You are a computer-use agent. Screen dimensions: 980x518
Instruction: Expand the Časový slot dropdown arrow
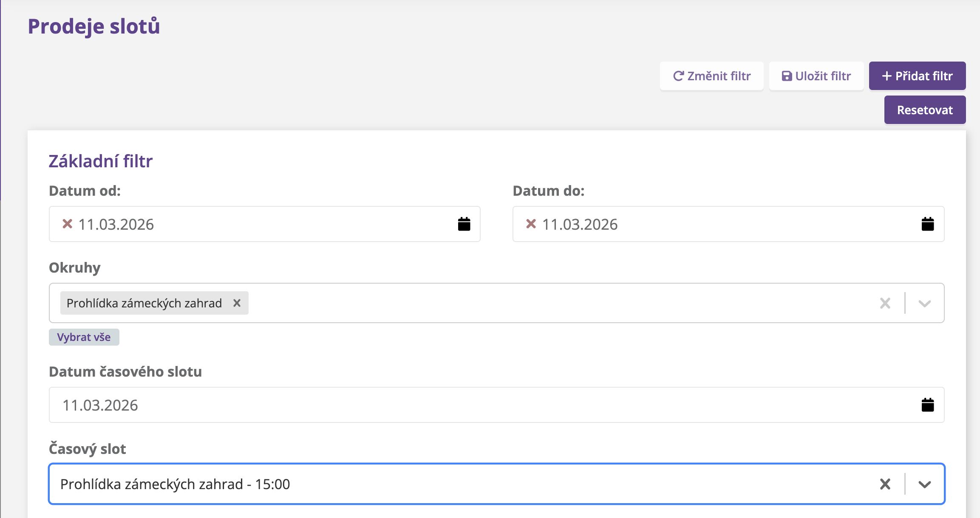[x=924, y=484]
